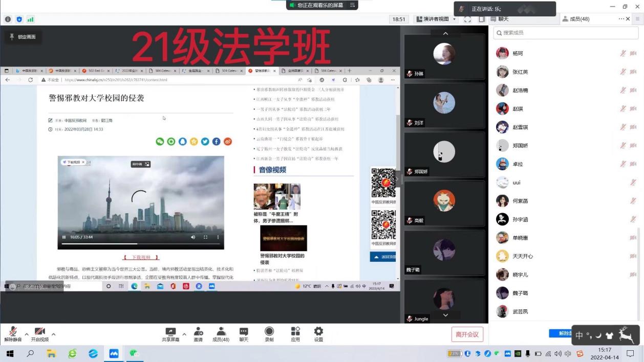Turn on camera with 开启视频
Viewport: 644px width, 362px height.
[39, 334]
